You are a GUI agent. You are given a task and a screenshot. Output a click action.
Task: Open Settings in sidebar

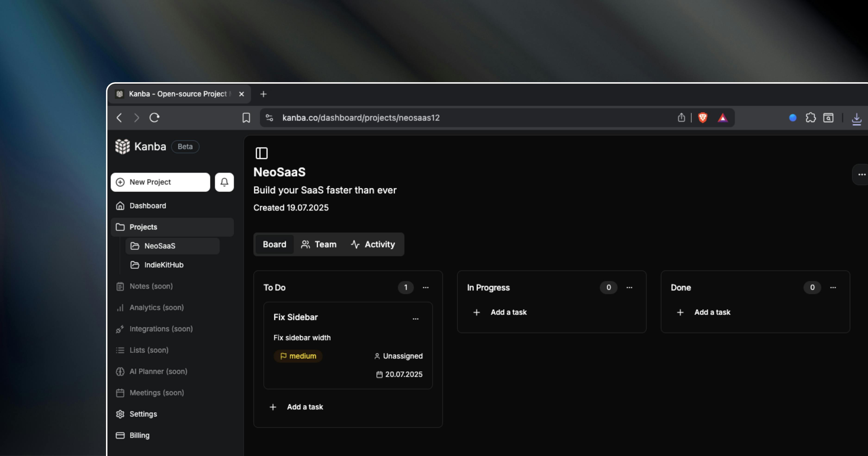[172, 414]
